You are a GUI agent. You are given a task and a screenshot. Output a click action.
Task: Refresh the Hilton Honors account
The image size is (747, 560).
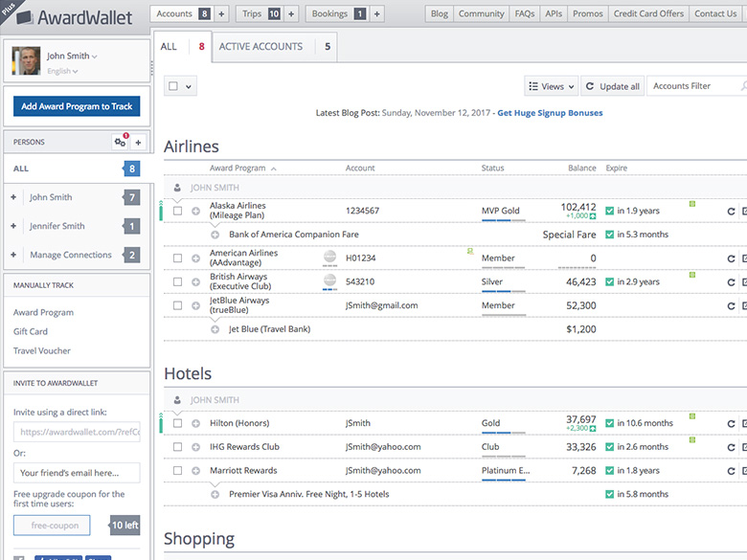[731, 423]
